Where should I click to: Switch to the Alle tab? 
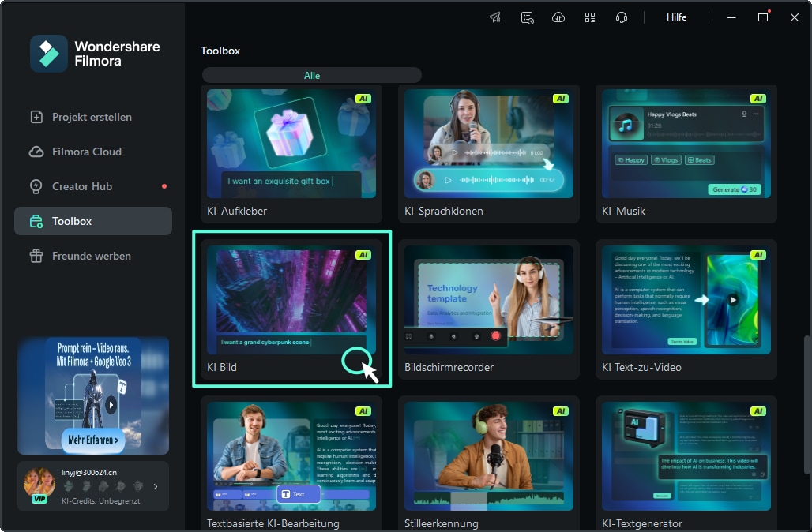[x=312, y=76]
